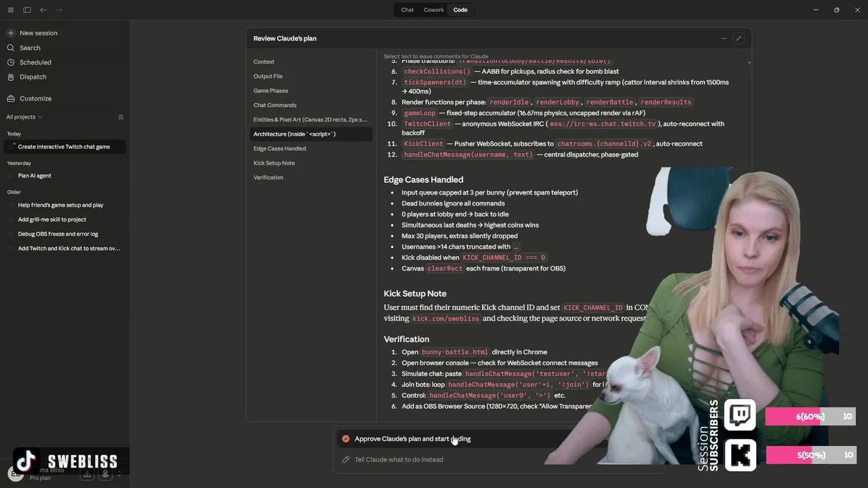Click the Twitch logo in overlay
This screenshot has width=868, height=488.
pos(740,415)
